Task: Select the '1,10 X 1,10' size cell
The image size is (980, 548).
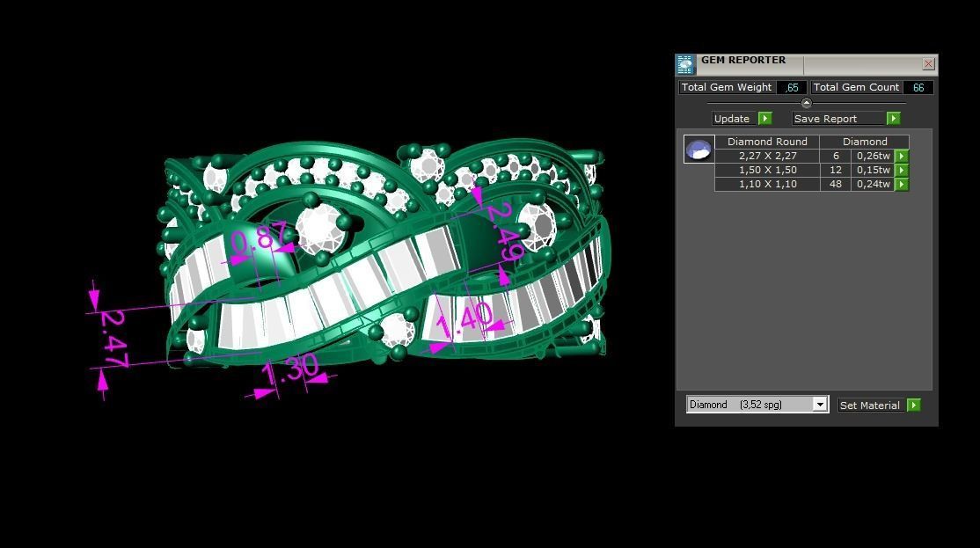Action: pyautogui.click(x=767, y=185)
